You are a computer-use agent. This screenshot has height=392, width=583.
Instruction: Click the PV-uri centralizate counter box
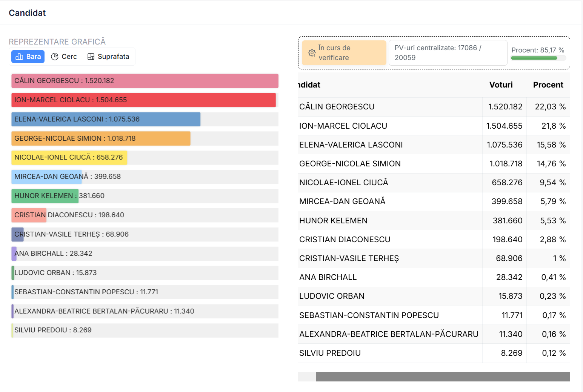[448, 53]
